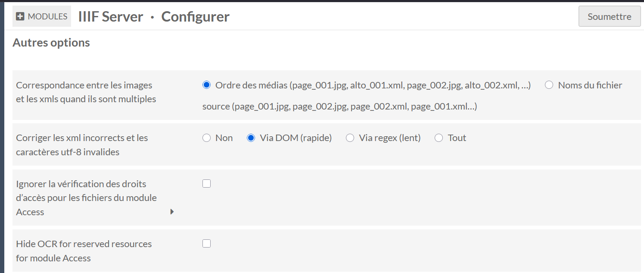The image size is (644, 273).
Task: Click the "Hide OCR for module Access" label
Action: click(x=83, y=250)
